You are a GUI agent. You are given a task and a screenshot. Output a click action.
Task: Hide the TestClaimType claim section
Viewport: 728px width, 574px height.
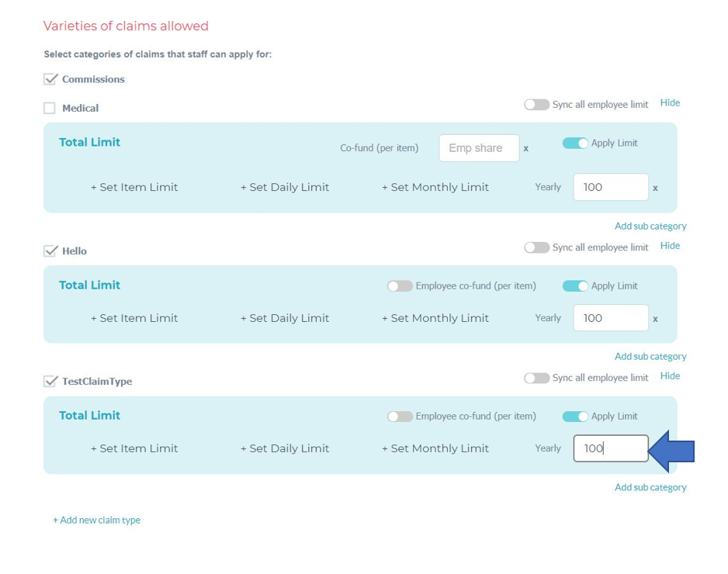tap(670, 376)
